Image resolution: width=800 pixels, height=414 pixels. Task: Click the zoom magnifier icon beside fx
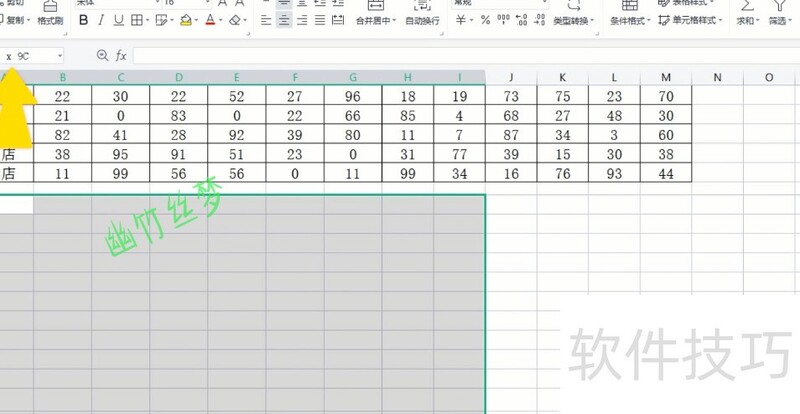[x=102, y=55]
